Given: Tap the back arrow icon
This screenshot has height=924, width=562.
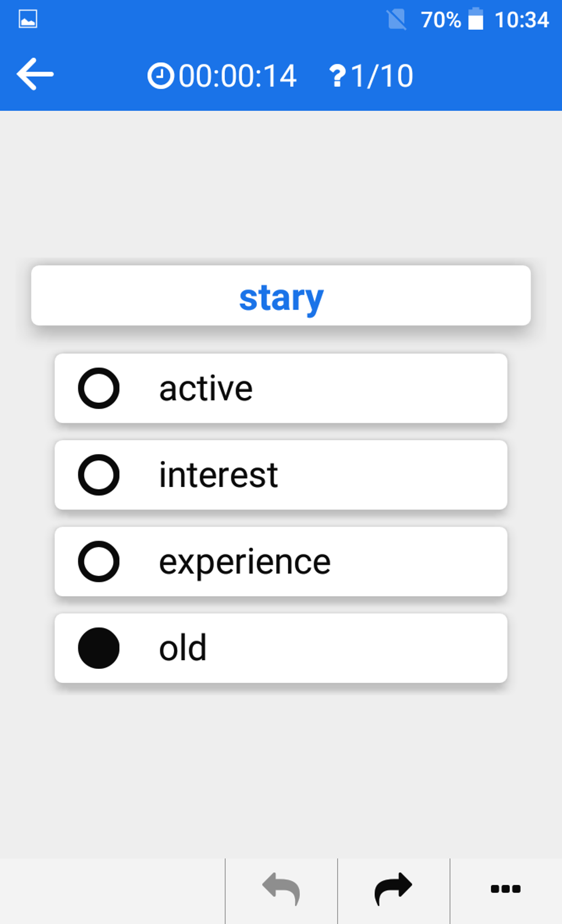Looking at the screenshot, I should click(x=35, y=74).
